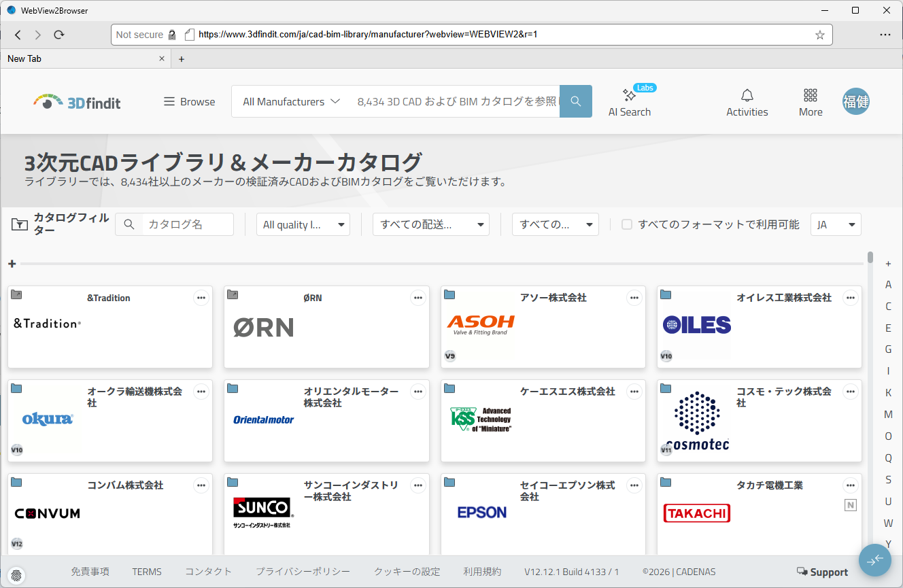The width and height of the screenshot is (903, 588).
Task: Click the 3Dfindit logo
Action: point(77,102)
